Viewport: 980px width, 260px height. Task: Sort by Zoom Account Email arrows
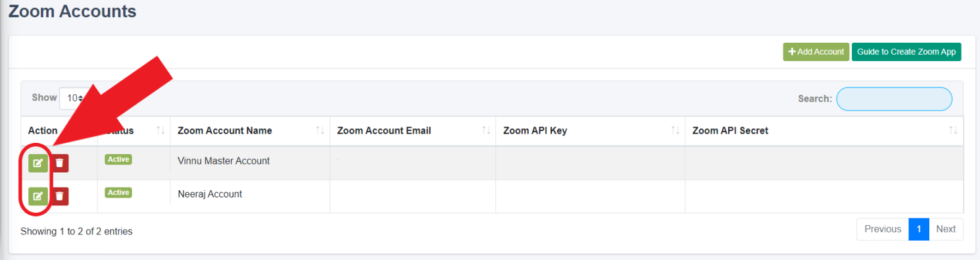point(486,130)
